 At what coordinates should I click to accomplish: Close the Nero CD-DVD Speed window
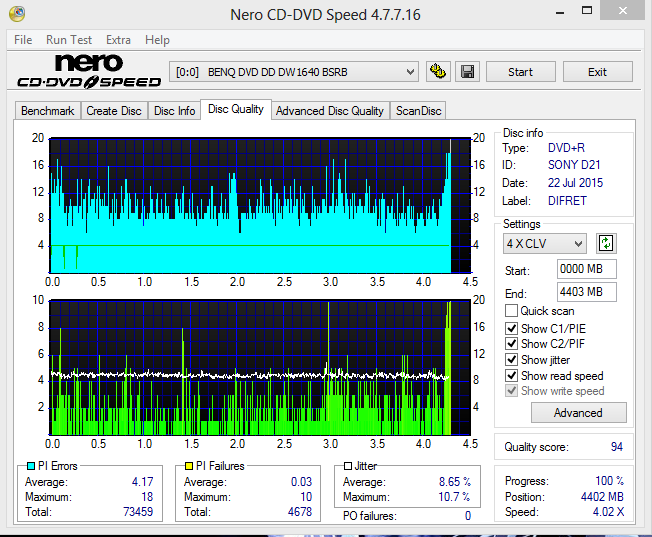click(x=622, y=10)
